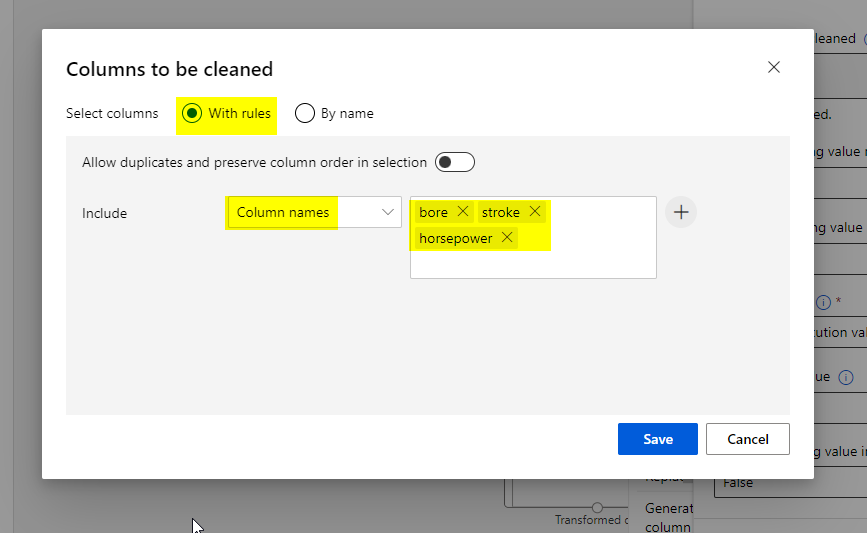
Task: Remove the horsepower column tag
Action: click(507, 238)
